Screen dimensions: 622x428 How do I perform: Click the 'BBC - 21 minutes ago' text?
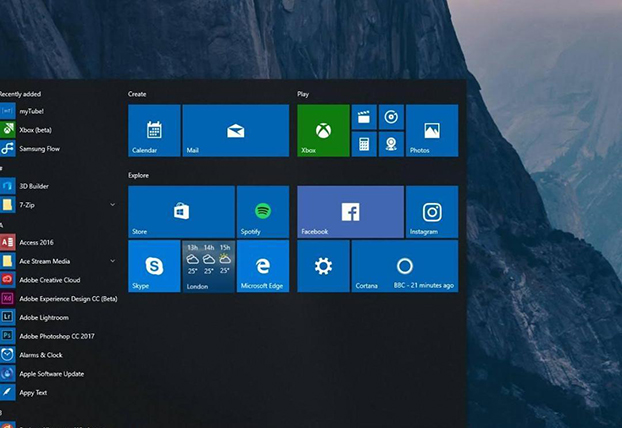click(424, 285)
